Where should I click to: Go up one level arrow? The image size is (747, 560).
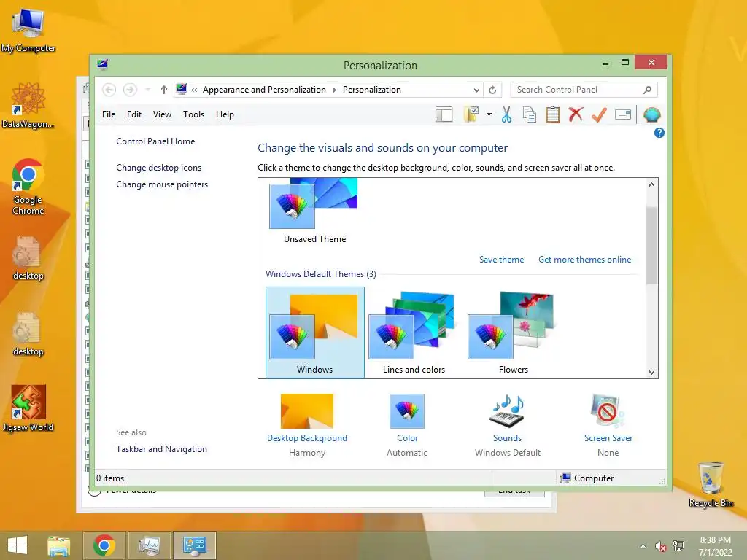pyautogui.click(x=164, y=90)
